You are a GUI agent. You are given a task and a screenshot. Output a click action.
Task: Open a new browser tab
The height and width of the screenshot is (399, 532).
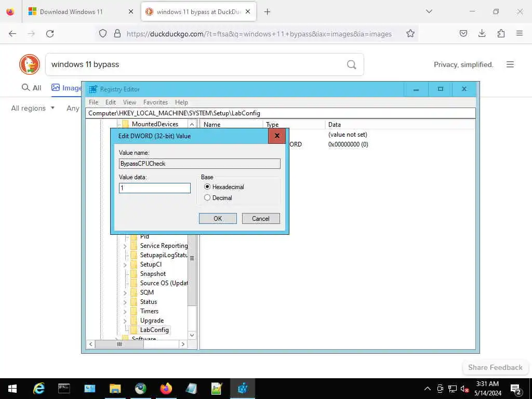click(268, 12)
